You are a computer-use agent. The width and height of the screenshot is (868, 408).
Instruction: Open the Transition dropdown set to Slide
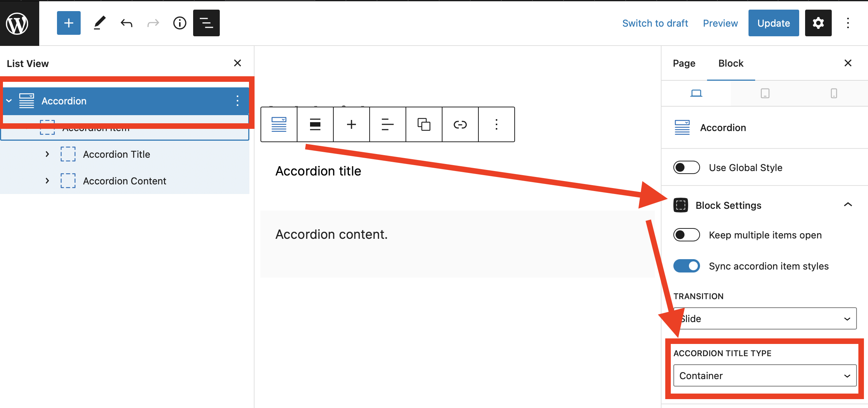[765, 318]
